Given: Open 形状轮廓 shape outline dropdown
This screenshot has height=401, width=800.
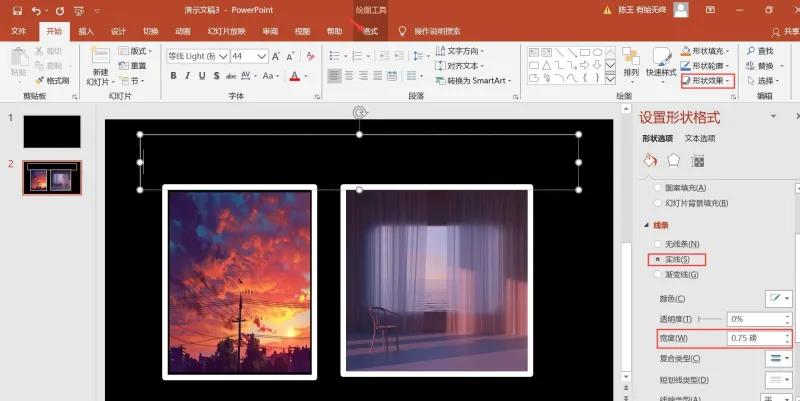Looking at the screenshot, I should [706, 66].
